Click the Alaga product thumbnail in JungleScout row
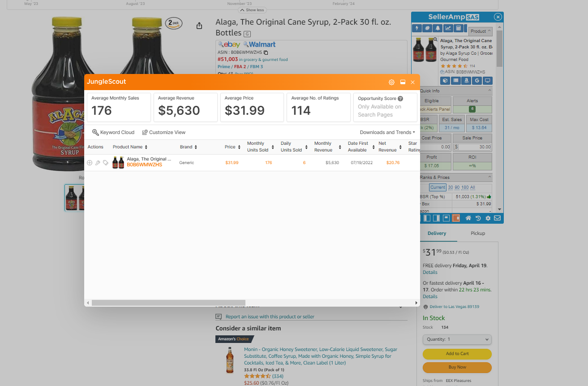588x386 pixels. pyautogui.click(x=118, y=162)
